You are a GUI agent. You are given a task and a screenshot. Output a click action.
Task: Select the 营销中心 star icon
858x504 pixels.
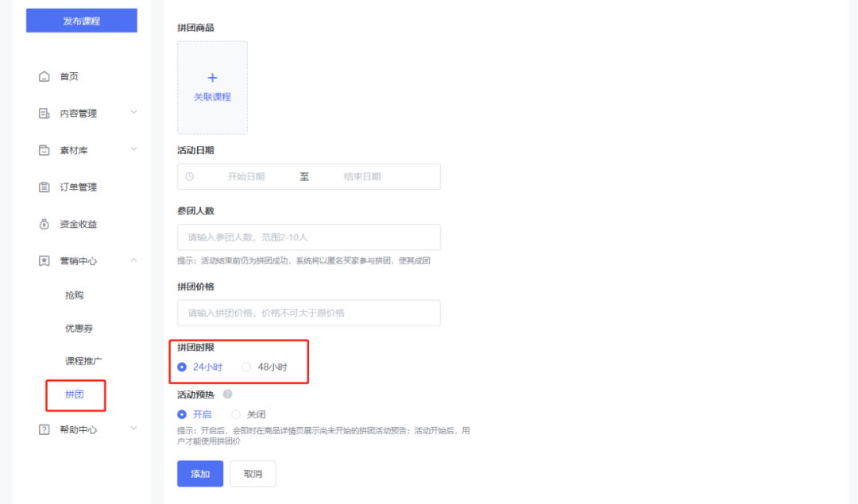pyautogui.click(x=44, y=261)
